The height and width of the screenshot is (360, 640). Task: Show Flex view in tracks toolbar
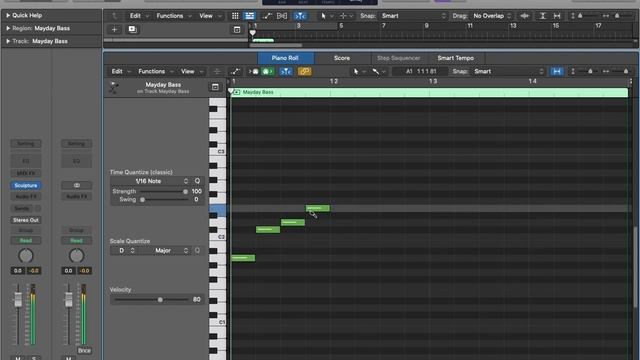(x=282, y=16)
